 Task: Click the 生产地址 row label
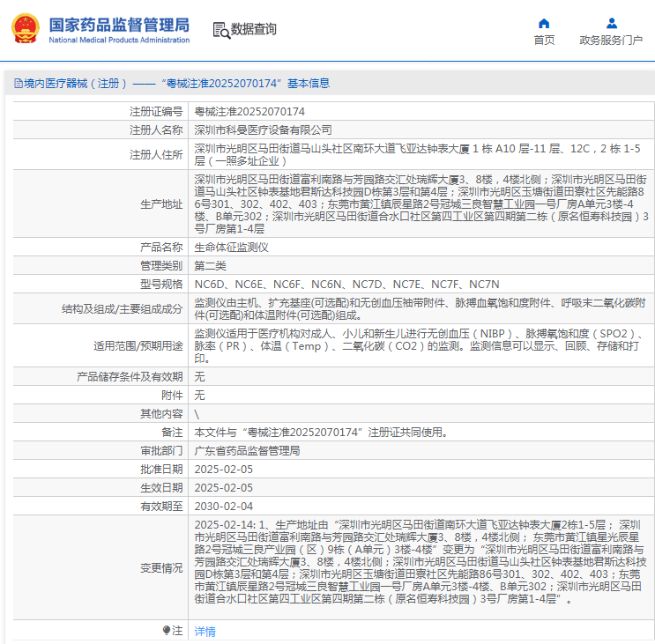tap(161, 204)
